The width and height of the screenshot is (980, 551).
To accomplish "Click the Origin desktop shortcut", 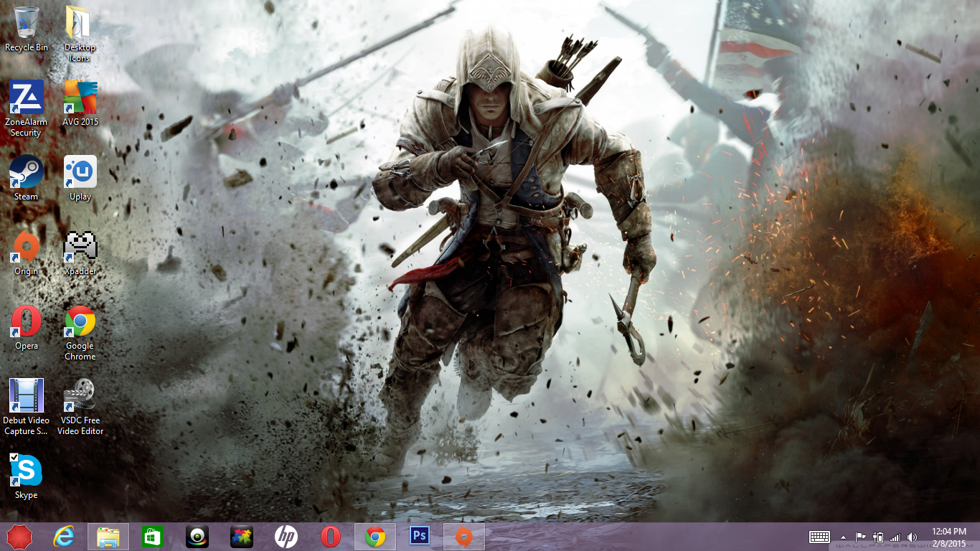I will pyautogui.click(x=27, y=248).
